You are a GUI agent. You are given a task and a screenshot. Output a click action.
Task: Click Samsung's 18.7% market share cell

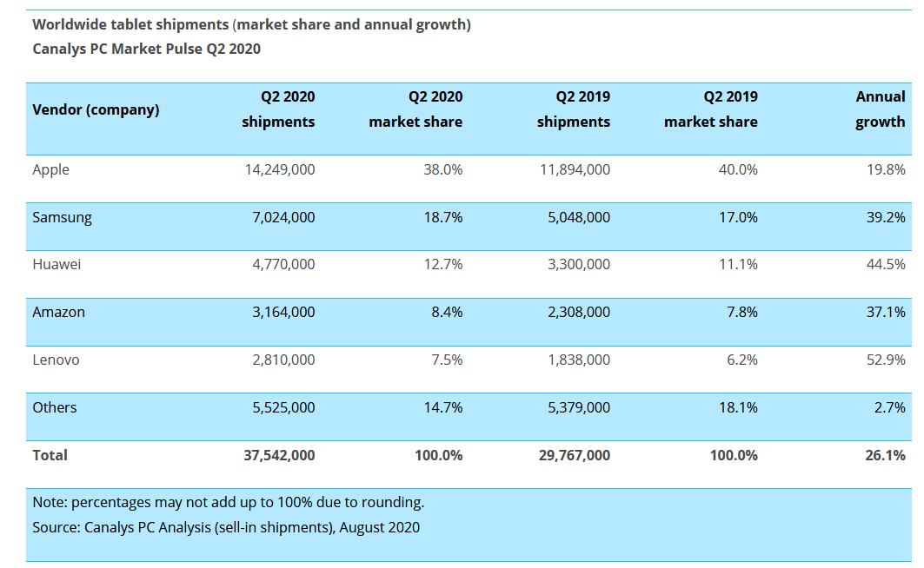coord(442,218)
